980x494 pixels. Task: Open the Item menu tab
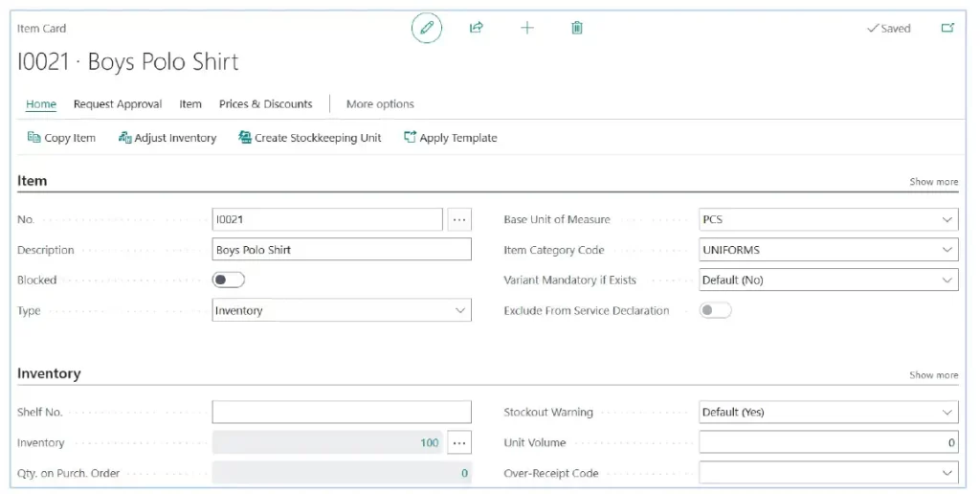[x=190, y=104]
